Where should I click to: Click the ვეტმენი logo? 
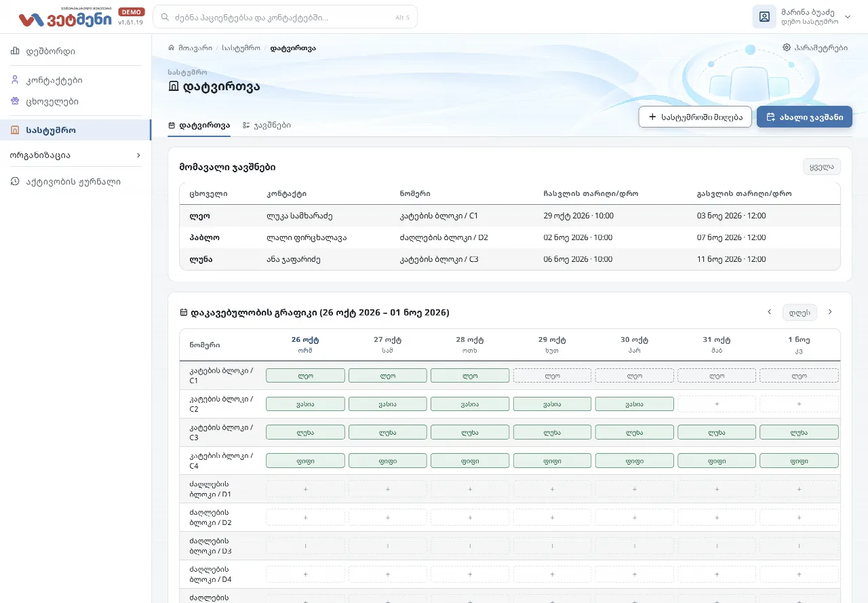point(65,18)
